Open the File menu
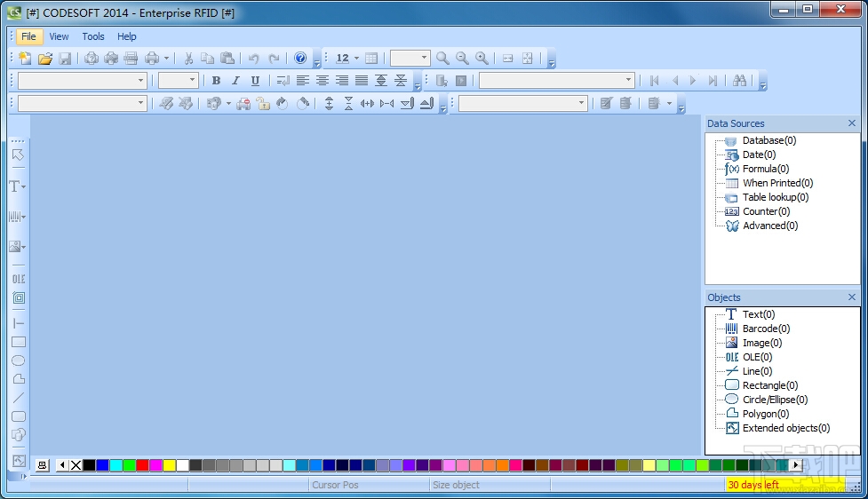The width and height of the screenshot is (868, 499). (28, 36)
